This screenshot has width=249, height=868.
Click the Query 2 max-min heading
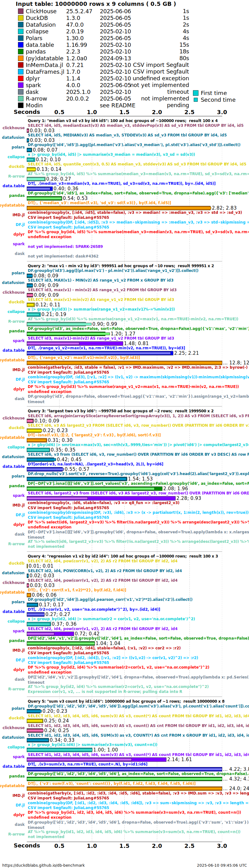click(121, 266)
